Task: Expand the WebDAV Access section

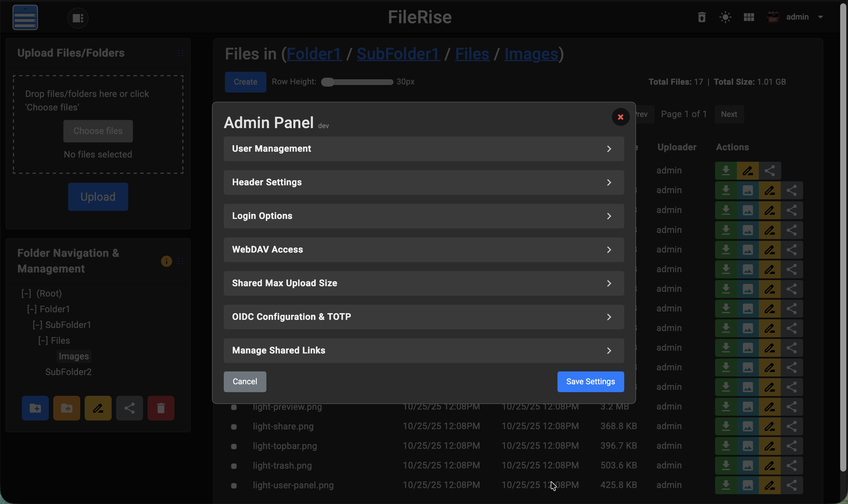Action: (424, 250)
